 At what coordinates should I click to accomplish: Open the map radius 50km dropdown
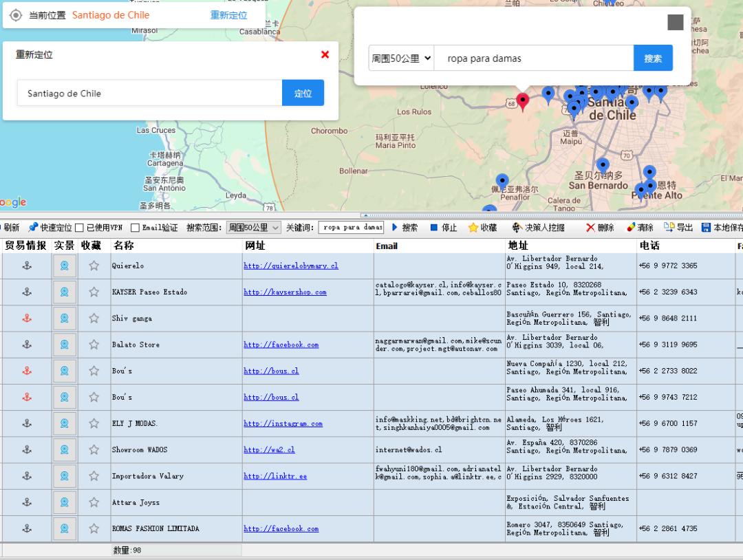[x=401, y=58]
